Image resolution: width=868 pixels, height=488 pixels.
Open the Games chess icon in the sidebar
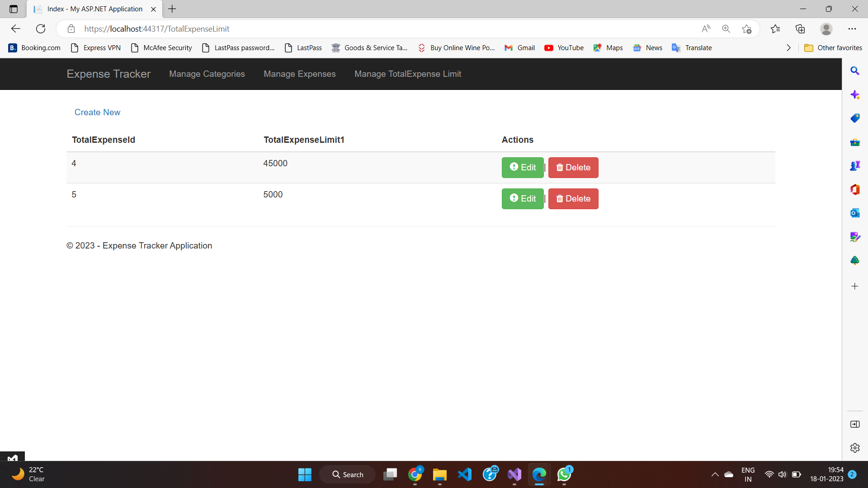point(855,165)
